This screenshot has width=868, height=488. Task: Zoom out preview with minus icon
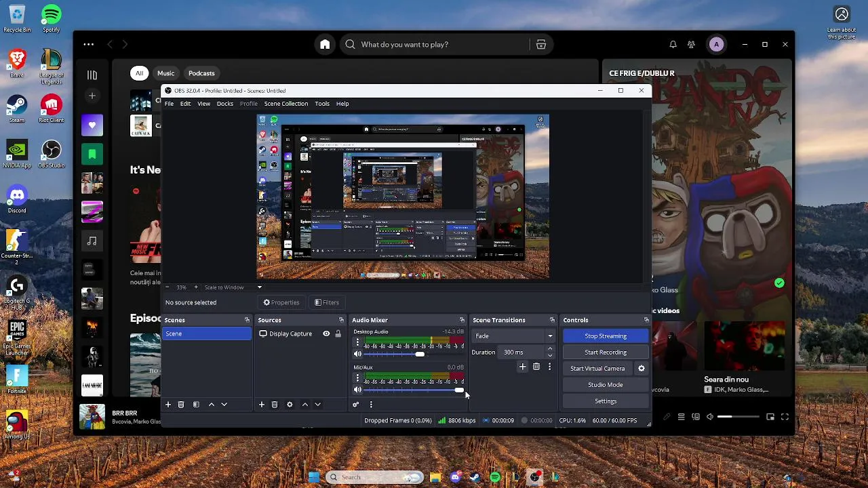(167, 287)
